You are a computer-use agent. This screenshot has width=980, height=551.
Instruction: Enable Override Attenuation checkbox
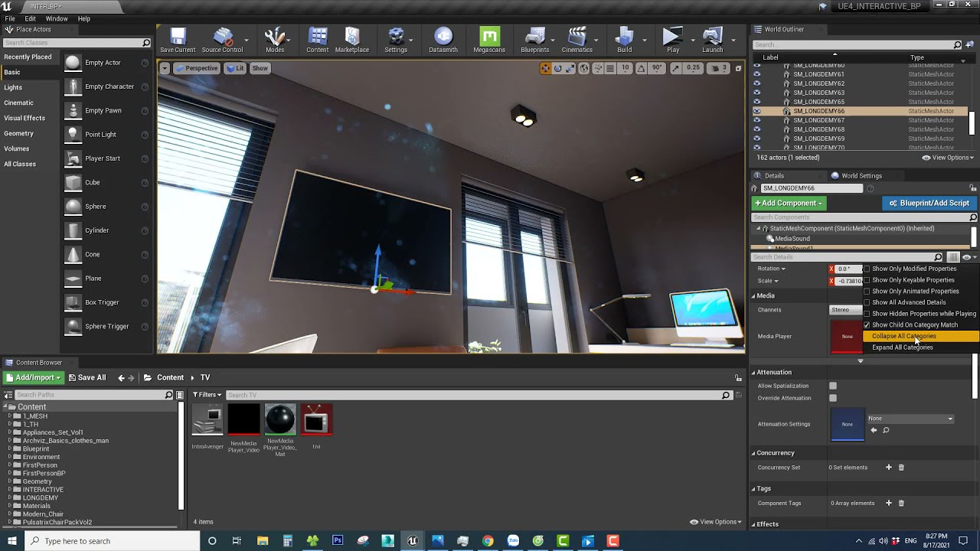click(833, 398)
